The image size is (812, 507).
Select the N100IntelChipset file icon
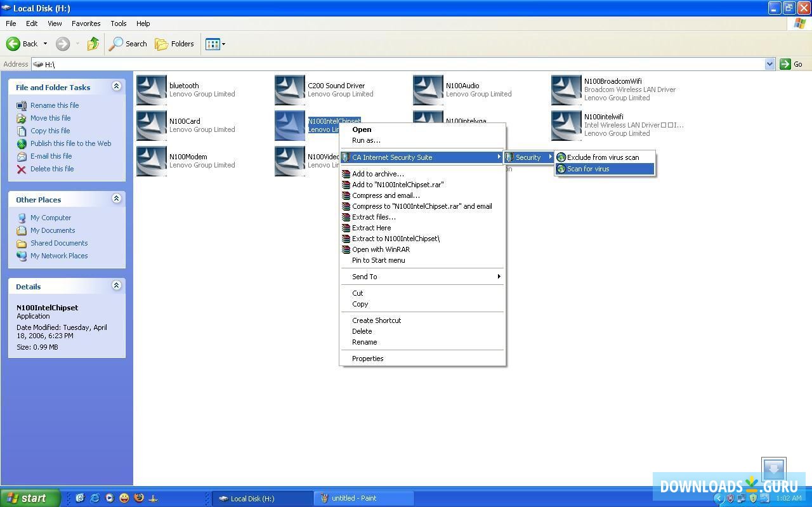pos(290,126)
